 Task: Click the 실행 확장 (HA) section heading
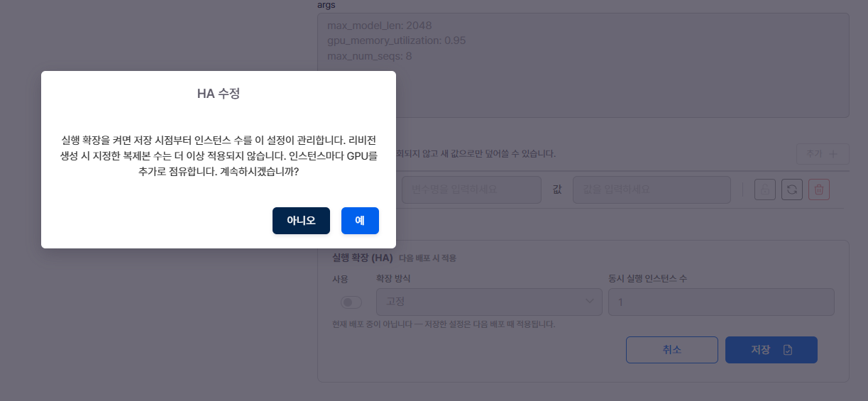click(363, 258)
